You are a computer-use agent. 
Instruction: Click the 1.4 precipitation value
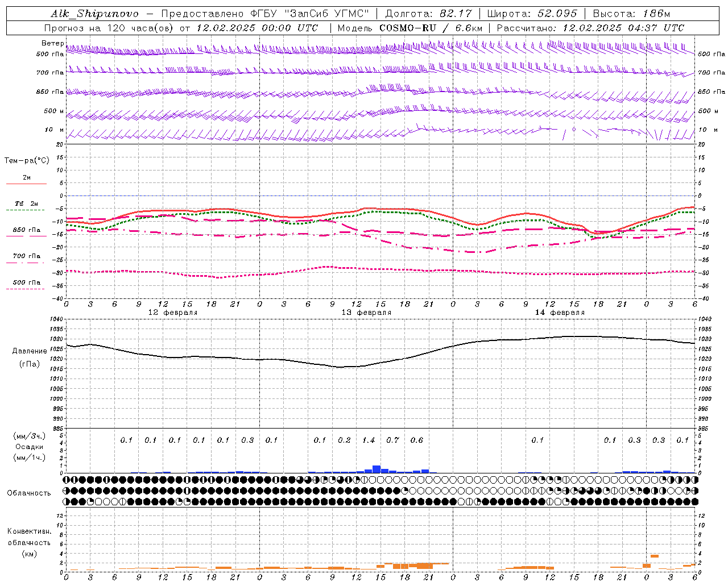coord(369,440)
